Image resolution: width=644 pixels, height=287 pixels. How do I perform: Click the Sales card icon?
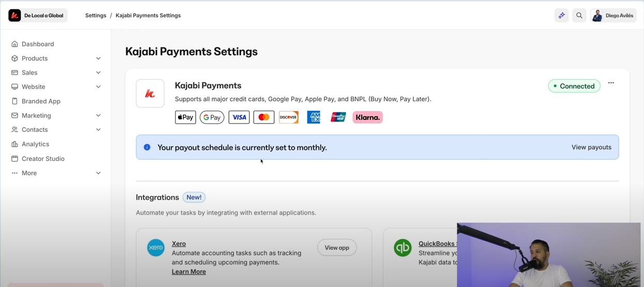click(14, 72)
